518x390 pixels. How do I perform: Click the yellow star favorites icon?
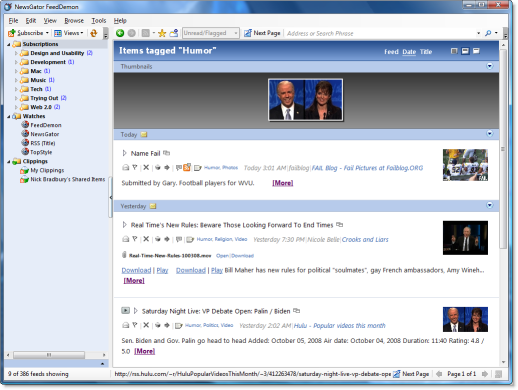point(162,33)
